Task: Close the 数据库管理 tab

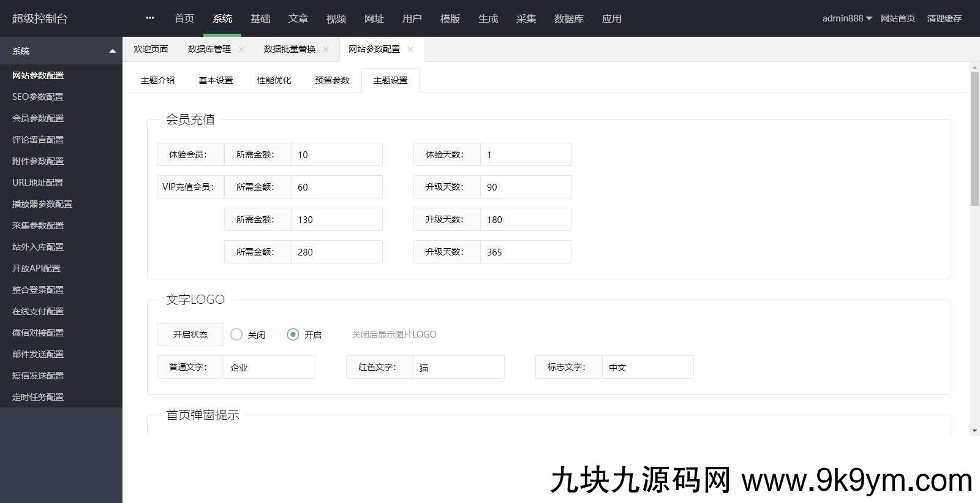Action: click(241, 50)
